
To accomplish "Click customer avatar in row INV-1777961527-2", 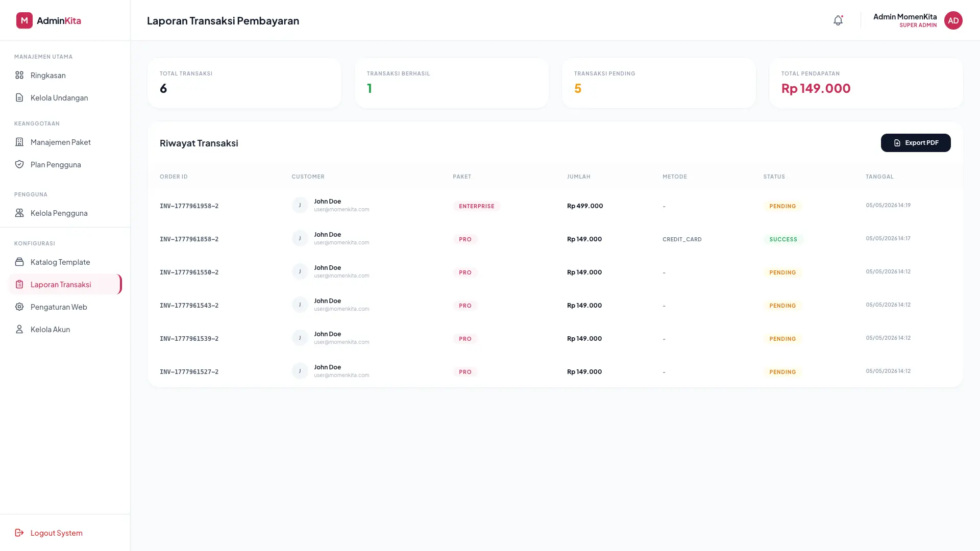I will [300, 371].
